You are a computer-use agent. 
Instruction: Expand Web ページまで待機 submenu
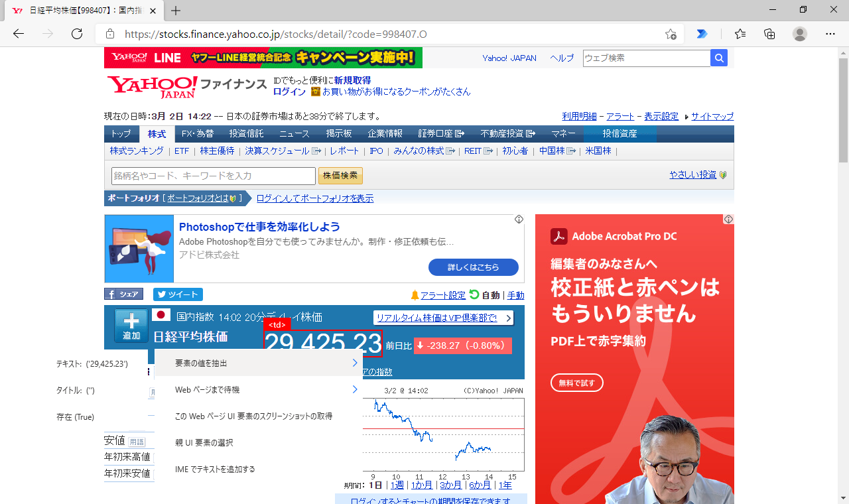point(259,389)
